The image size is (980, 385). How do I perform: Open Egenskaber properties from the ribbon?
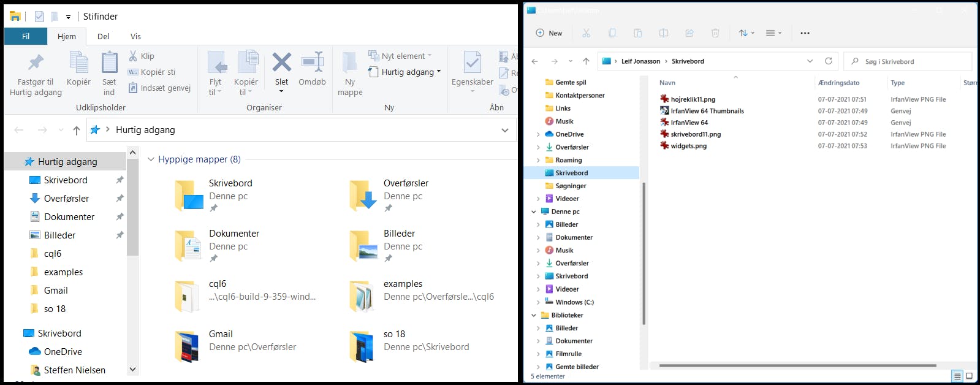472,63
